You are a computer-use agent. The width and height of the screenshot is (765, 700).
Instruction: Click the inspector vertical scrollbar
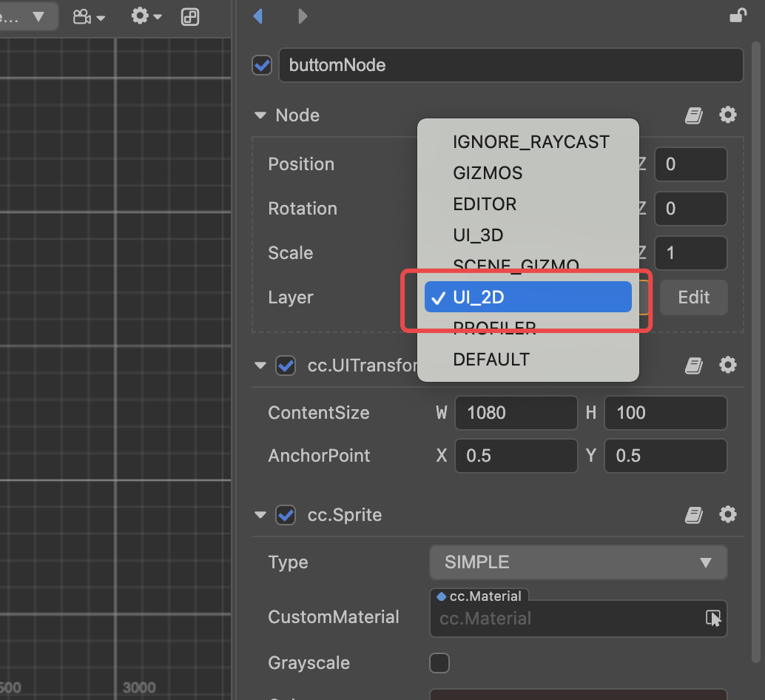(755, 351)
